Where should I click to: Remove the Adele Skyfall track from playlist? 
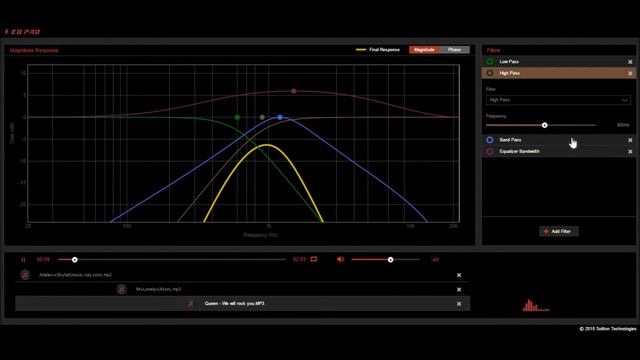(459, 275)
